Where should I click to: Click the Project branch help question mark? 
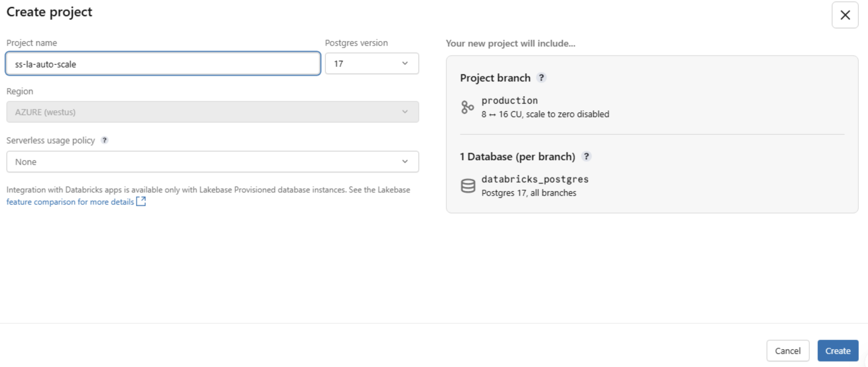tap(541, 78)
